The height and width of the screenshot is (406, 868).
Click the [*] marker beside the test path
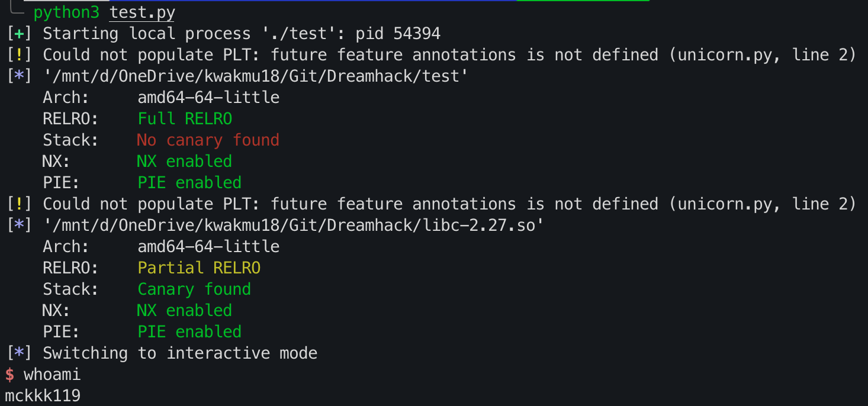[19, 76]
